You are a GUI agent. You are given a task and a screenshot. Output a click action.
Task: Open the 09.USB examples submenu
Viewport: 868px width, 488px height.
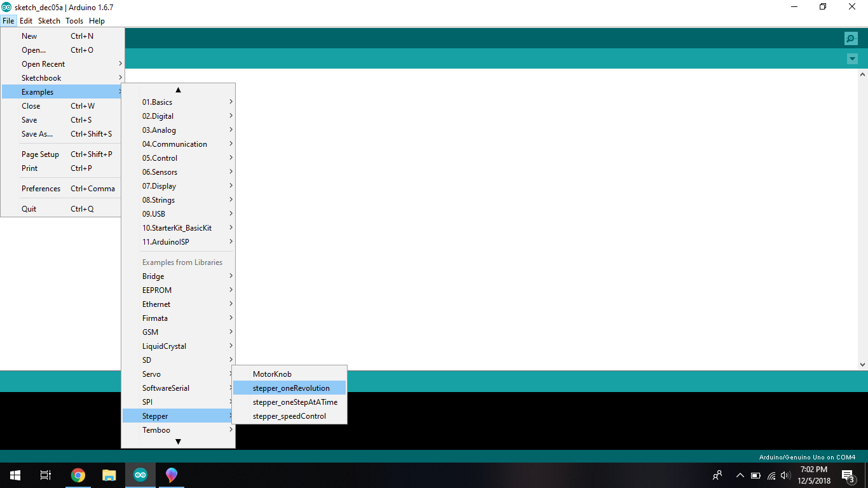[178, 214]
